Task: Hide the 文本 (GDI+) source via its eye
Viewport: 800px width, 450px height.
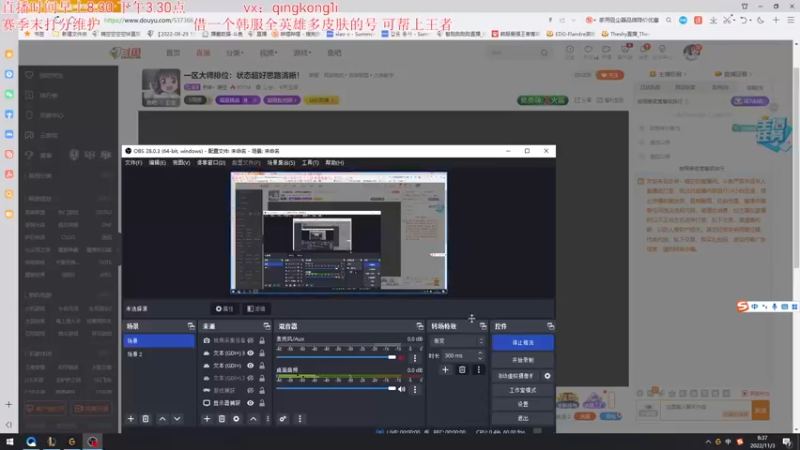Action: pyautogui.click(x=251, y=365)
